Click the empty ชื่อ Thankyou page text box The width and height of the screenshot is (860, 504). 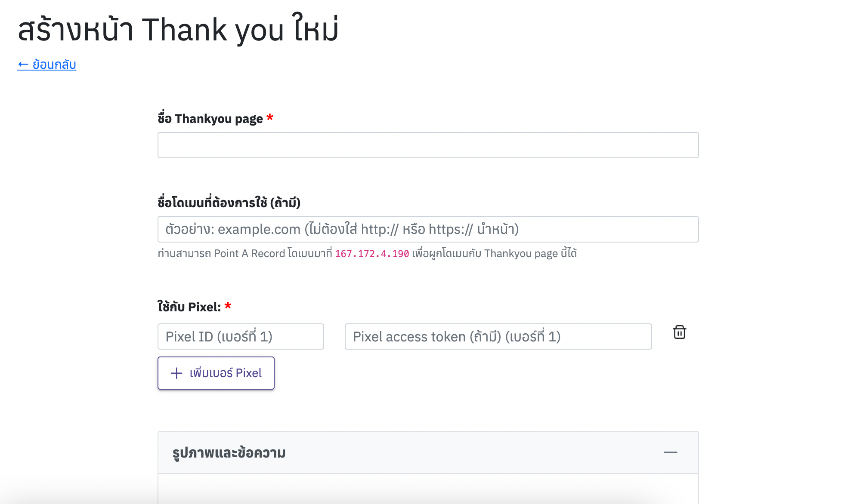[428, 145]
